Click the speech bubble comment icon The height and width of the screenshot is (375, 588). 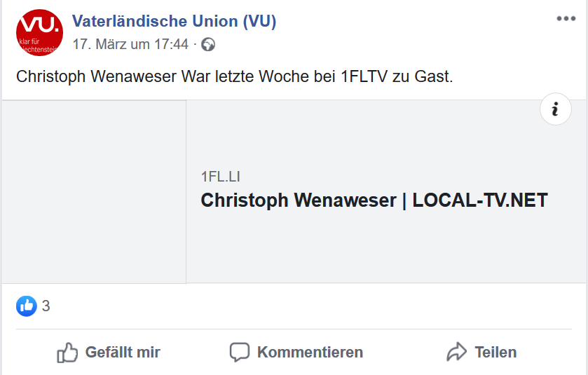coord(240,352)
